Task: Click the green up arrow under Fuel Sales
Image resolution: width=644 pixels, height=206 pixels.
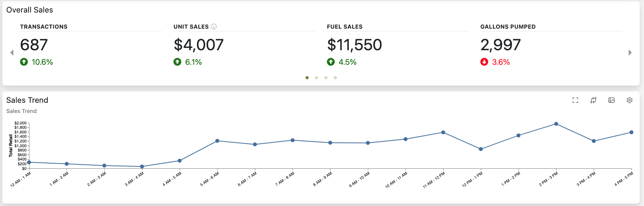Action: tap(331, 62)
